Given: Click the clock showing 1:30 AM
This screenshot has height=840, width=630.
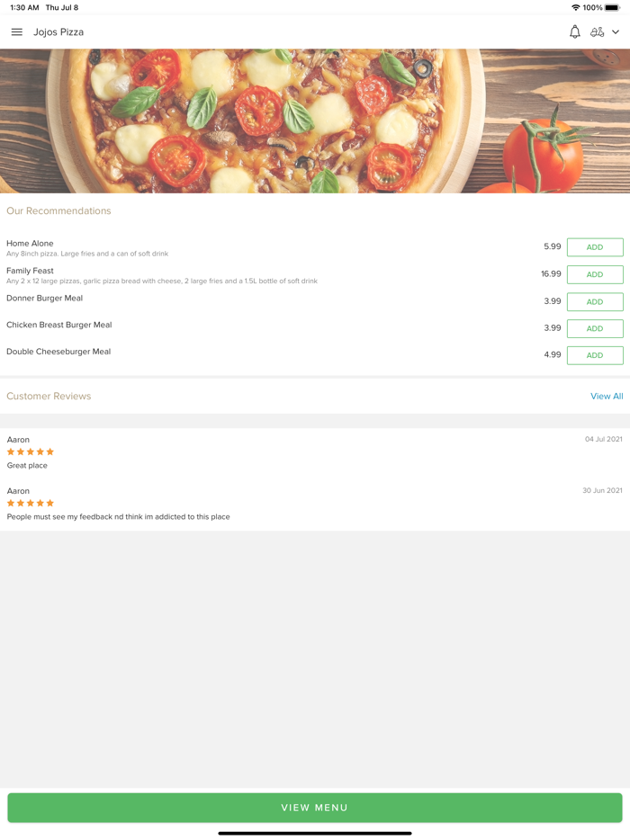Looking at the screenshot, I should pyautogui.click(x=16, y=7).
